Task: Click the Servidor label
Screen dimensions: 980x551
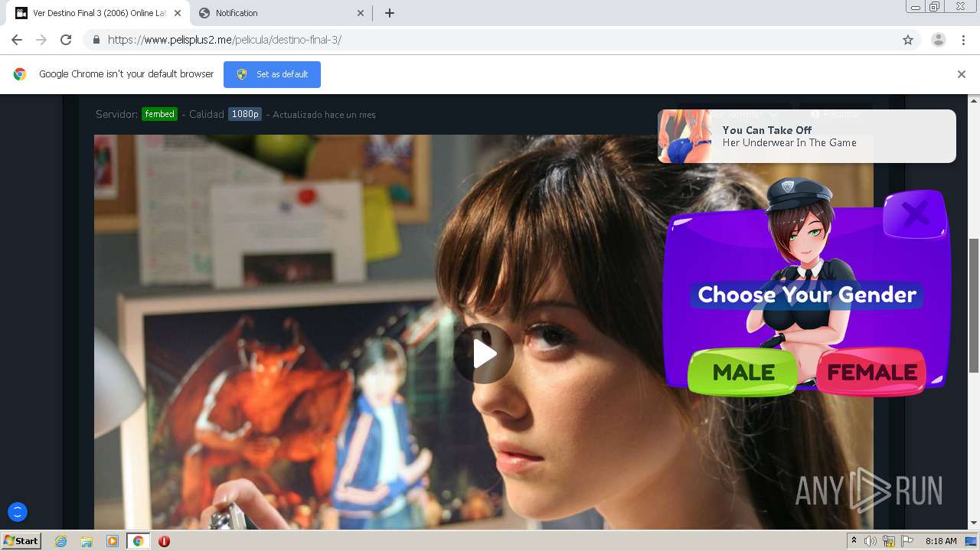Action: coord(116,114)
